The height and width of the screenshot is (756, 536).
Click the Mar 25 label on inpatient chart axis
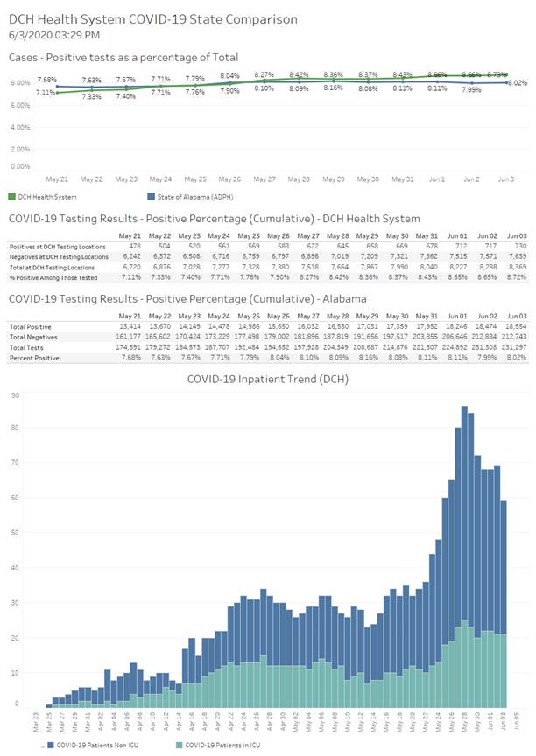tap(49, 721)
